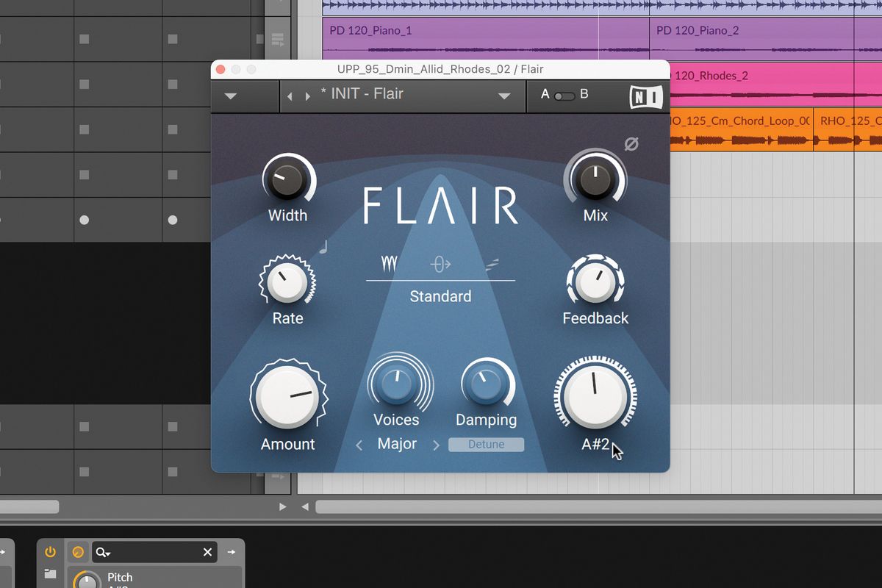Clear the search field with the X button
This screenshot has width=882, height=588.
click(207, 551)
